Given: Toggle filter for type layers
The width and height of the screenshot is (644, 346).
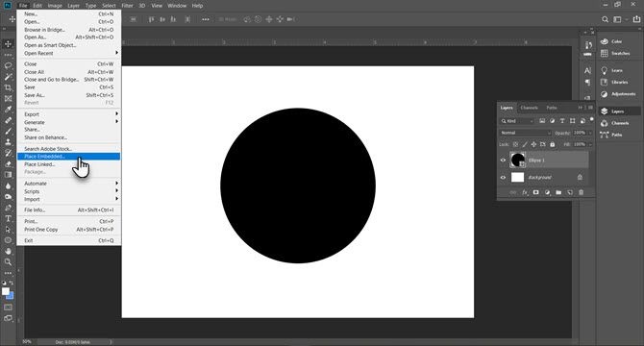Looking at the screenshot, I should 562,121.
